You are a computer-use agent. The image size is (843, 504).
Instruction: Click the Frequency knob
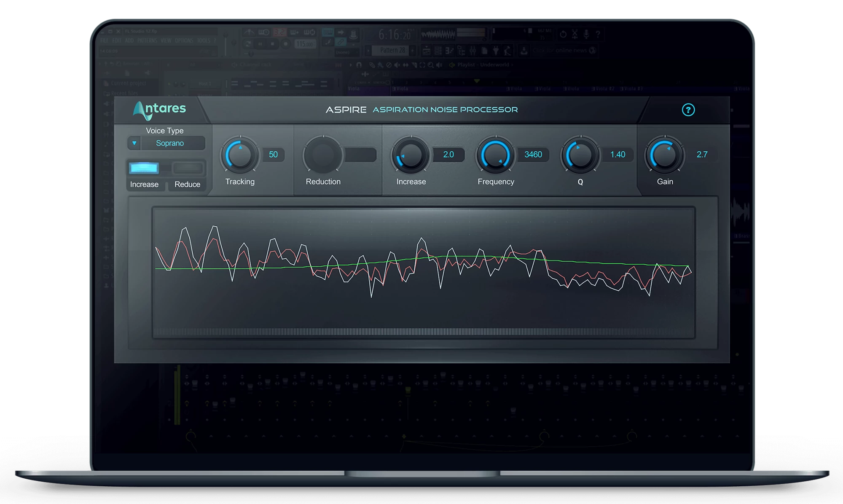pos(496,155)
